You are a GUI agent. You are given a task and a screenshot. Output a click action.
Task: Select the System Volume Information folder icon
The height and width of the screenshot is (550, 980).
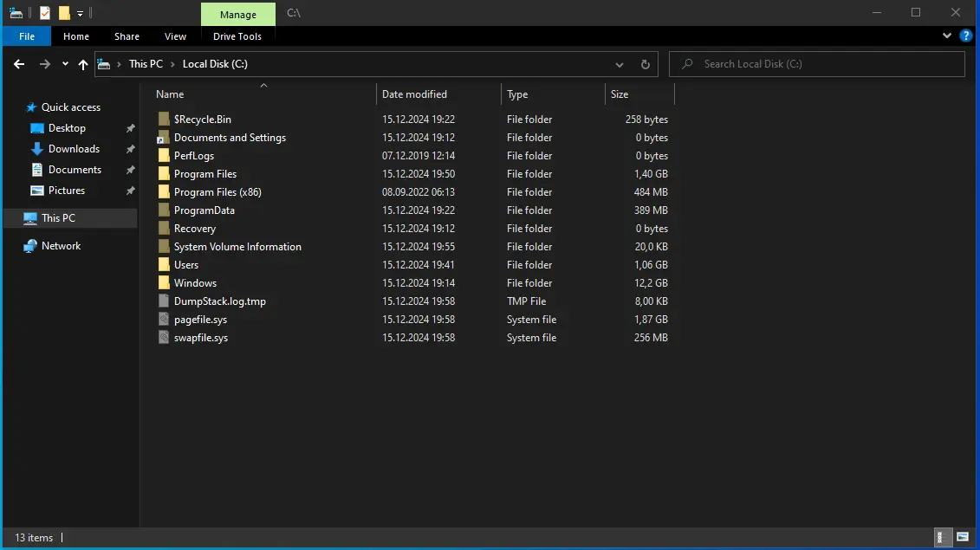pos(164,246)
